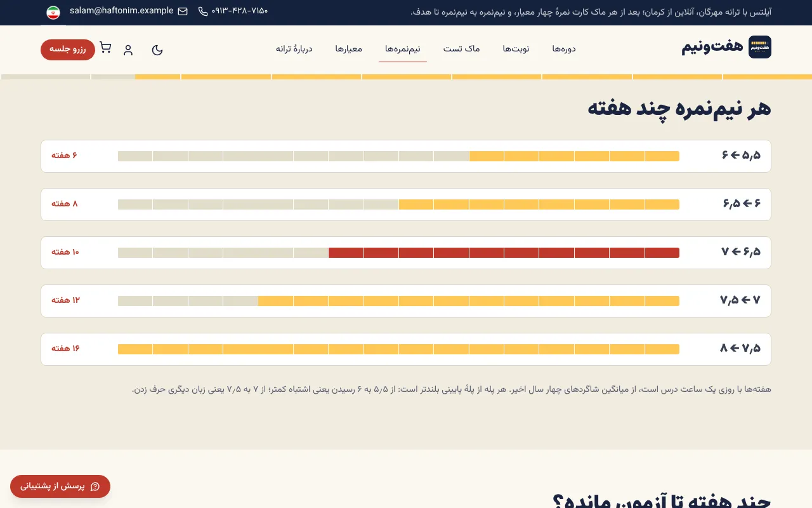
Task: Switch language via the Iran flag icon
Action: click(x=53, y=12)
